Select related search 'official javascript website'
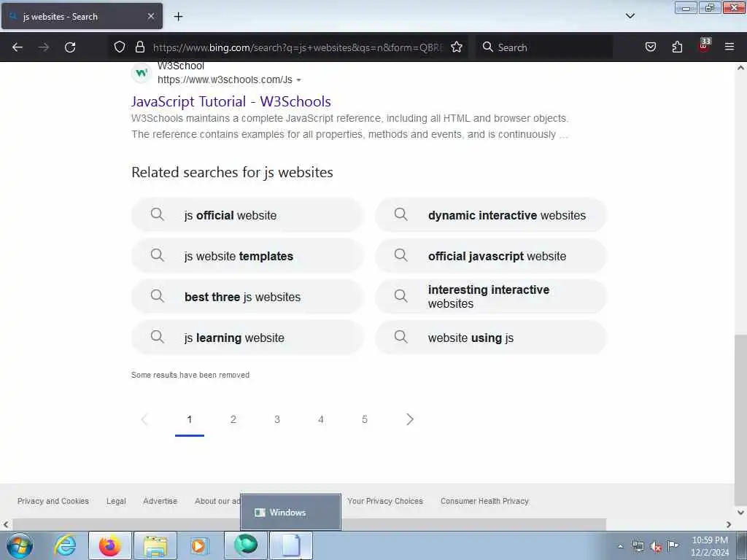Screen dimensions: 747x560 tap(491, 256)
